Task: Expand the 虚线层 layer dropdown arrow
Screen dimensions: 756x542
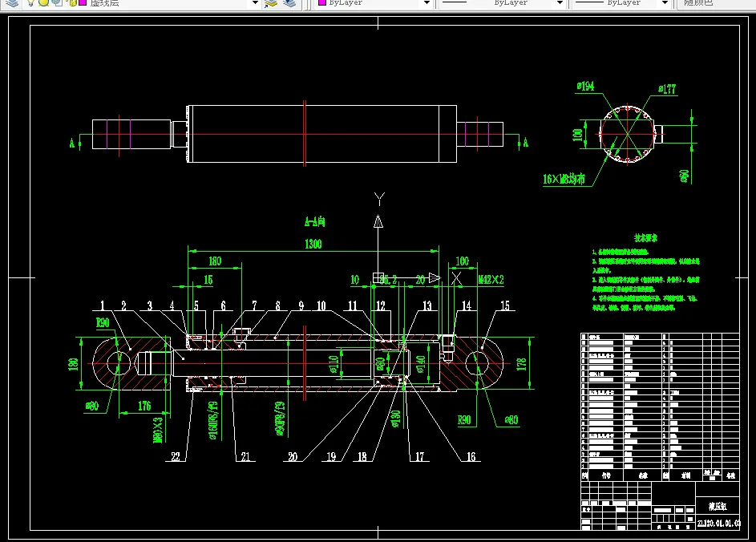Action: (255, 3)
